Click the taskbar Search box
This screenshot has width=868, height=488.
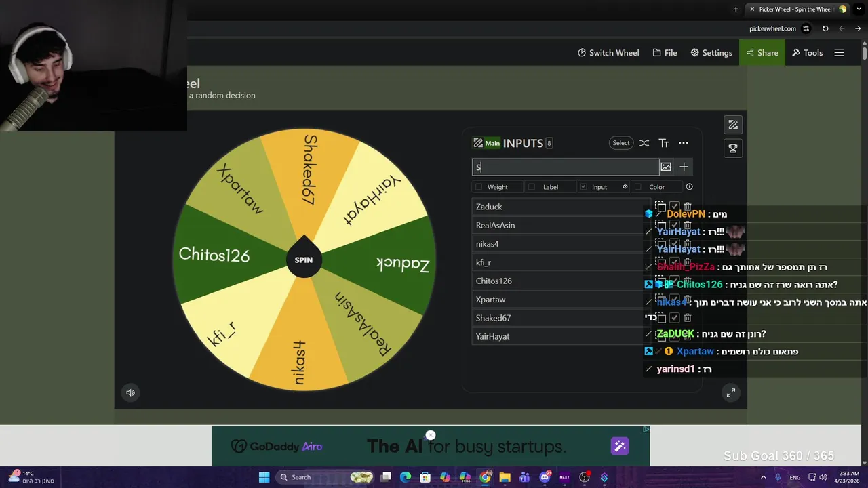[326, 477]
